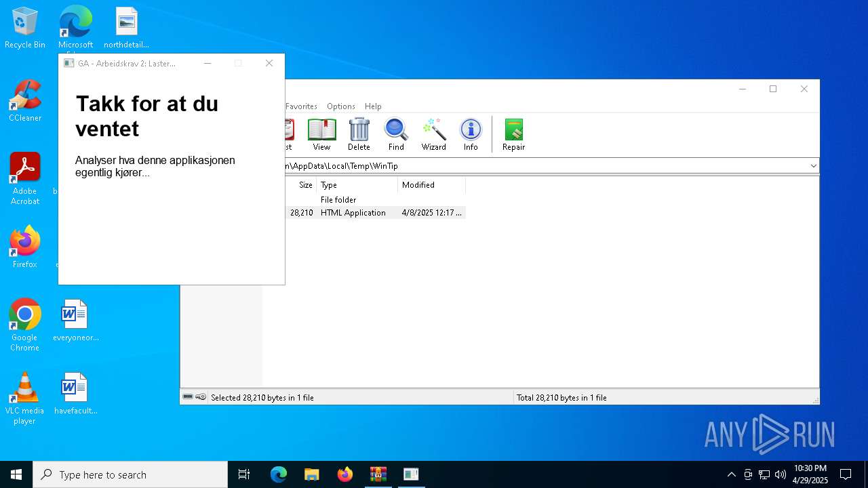Launch the CCleaner desktop shortcut
This screenshot has height=488, width=868.
pos(25,101)
